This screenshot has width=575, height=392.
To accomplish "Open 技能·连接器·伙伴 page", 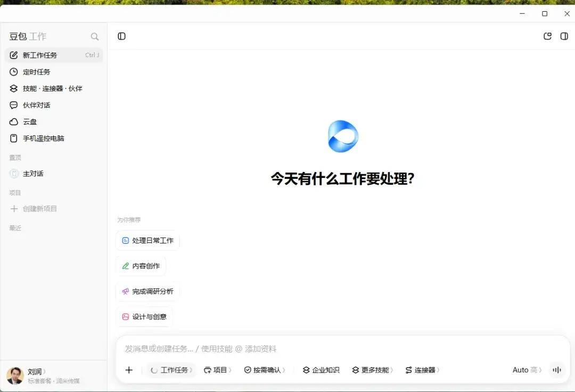I will (54, 88).
